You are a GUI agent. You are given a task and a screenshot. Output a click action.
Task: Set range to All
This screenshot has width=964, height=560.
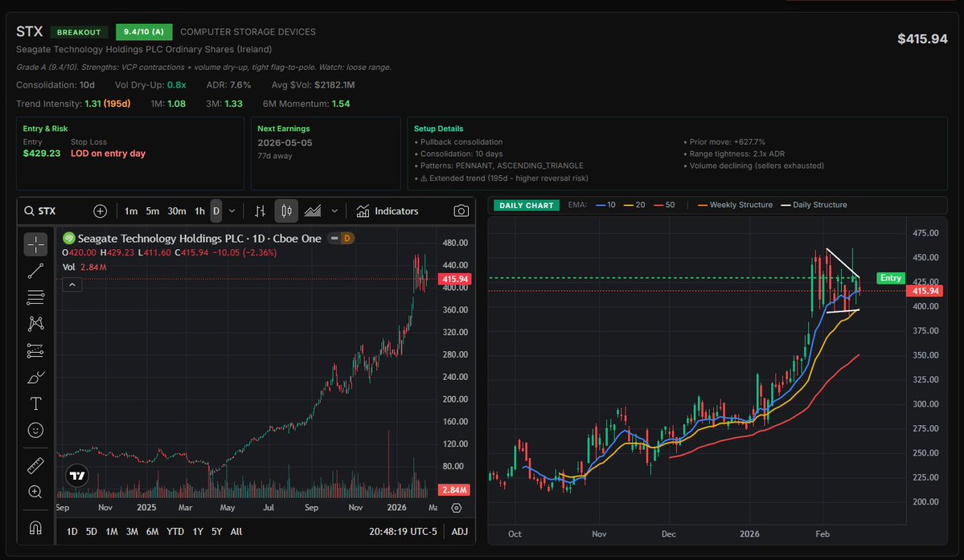click(236, 532)
